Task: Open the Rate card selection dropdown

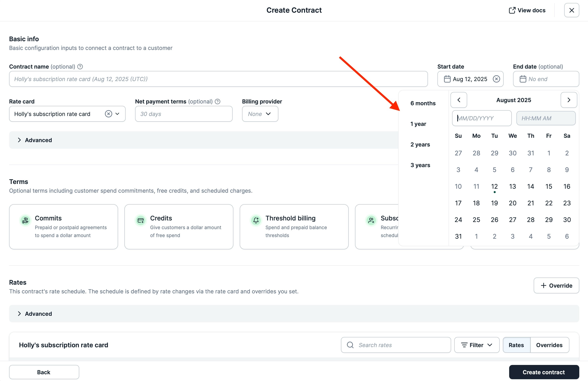Action: click(117, 114)
